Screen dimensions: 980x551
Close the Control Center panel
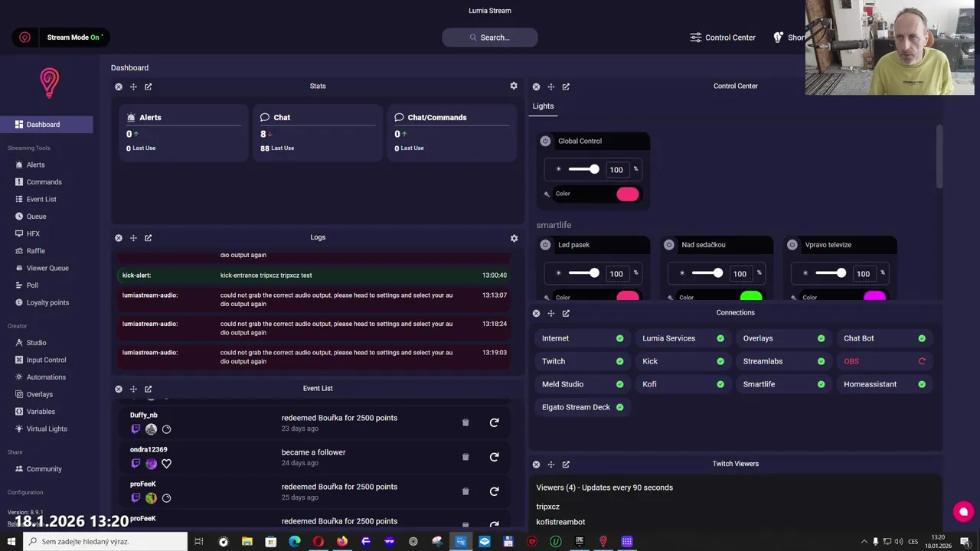coord(536,86)
